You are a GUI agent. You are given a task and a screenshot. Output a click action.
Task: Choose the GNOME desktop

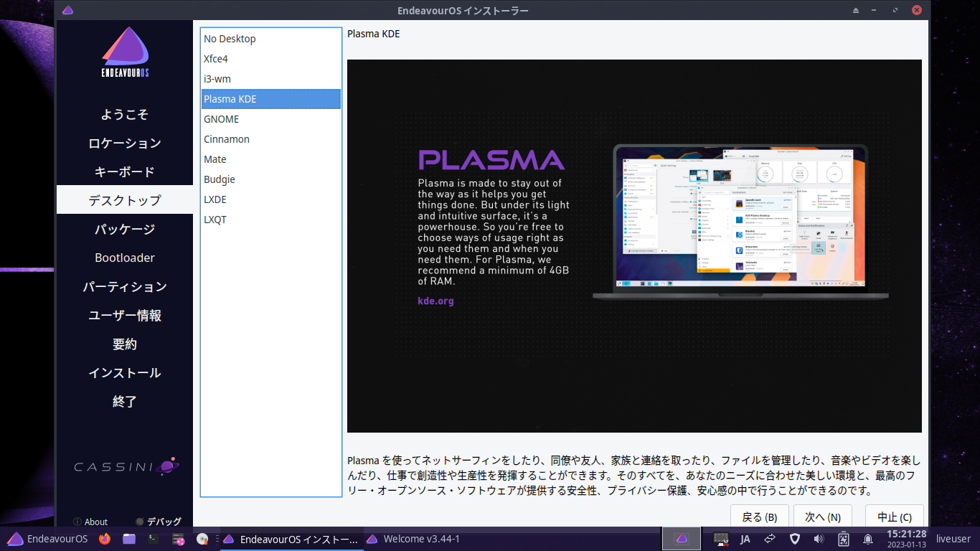click(271, 119)
